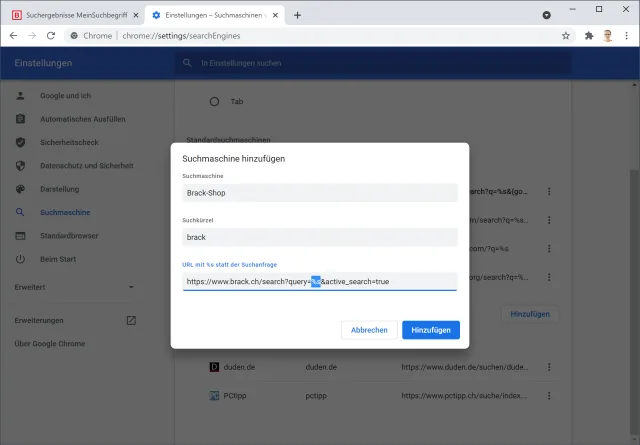Open more actions for duden.de entry
The image size is (640, 445).
pyautogui.click(x=548, y=367)
